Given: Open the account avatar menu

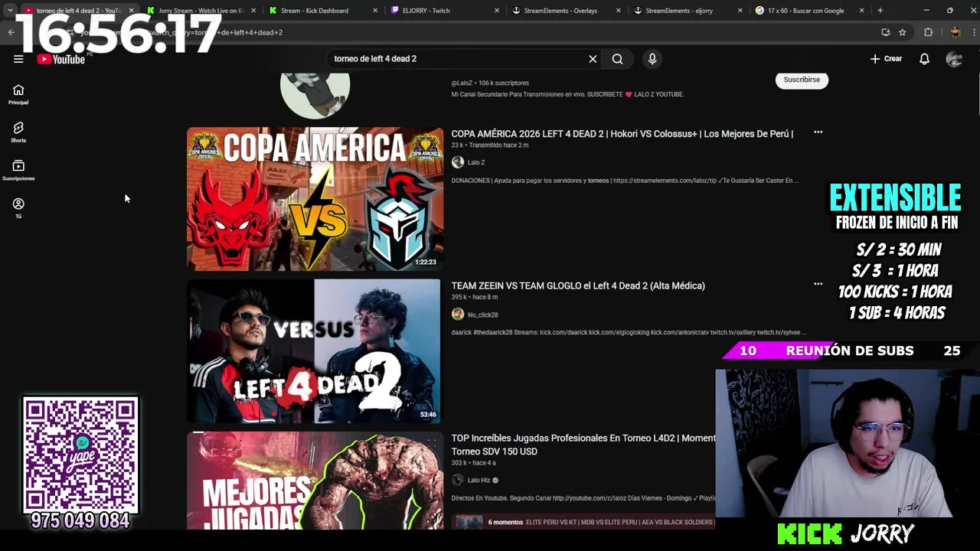Looking at the screenshot, I should pyautogui.click(x=954, y=59).
